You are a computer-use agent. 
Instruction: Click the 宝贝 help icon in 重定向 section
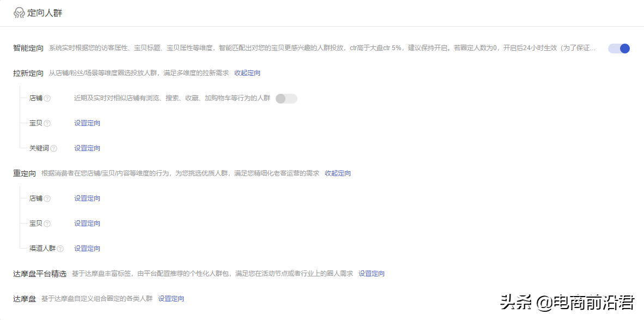[x=46, y=223]
